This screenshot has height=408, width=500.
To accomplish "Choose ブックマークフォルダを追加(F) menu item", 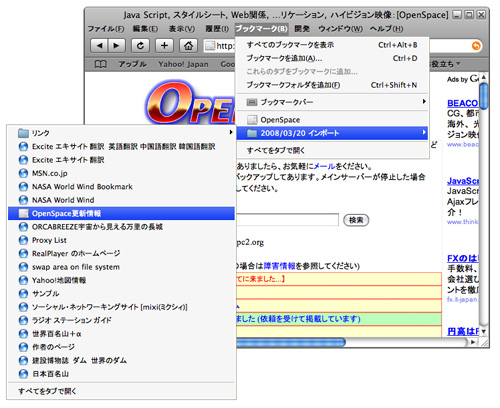I will point(332,85).
